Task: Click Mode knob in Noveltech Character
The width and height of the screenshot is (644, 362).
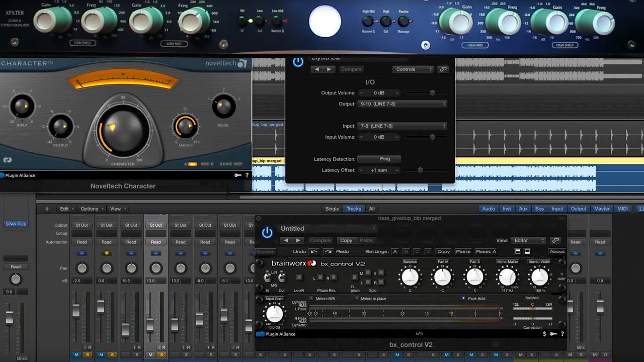Action: (x=224, y=107)
